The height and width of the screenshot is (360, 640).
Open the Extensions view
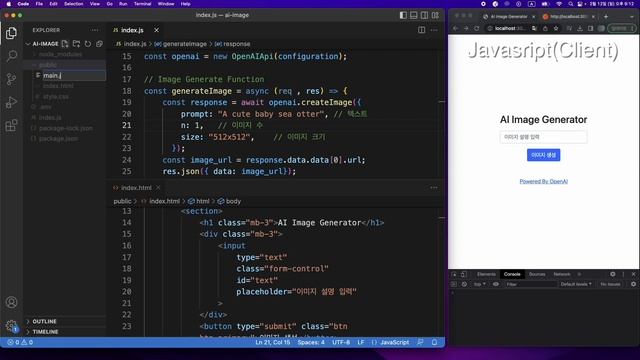pos(11,125)
